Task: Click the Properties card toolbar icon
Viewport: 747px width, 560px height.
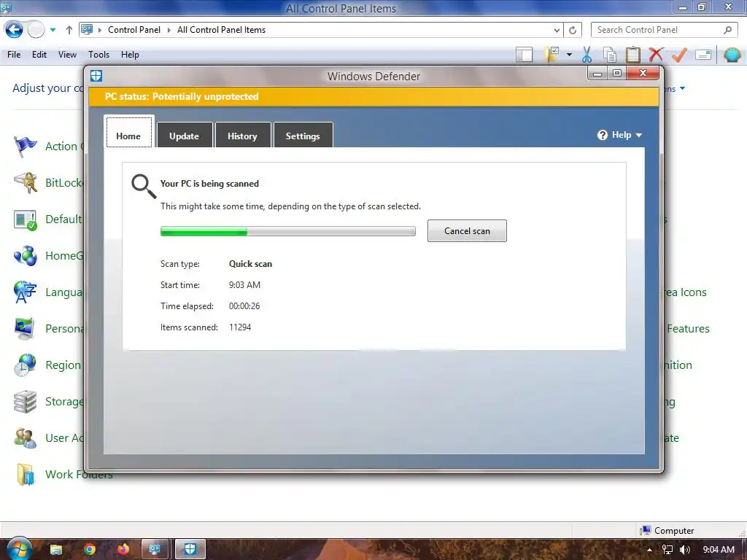Action: 703,55
